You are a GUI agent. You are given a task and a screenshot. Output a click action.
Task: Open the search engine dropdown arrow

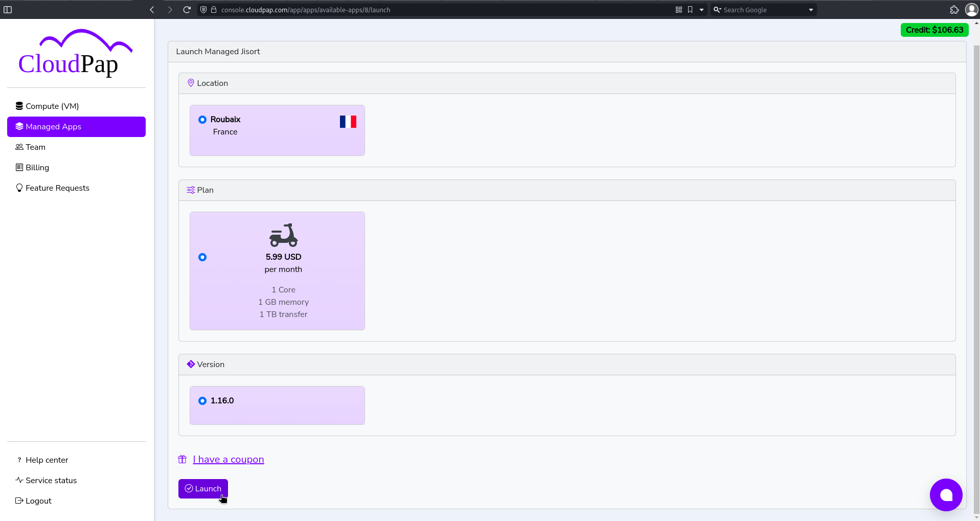(811, 10)
